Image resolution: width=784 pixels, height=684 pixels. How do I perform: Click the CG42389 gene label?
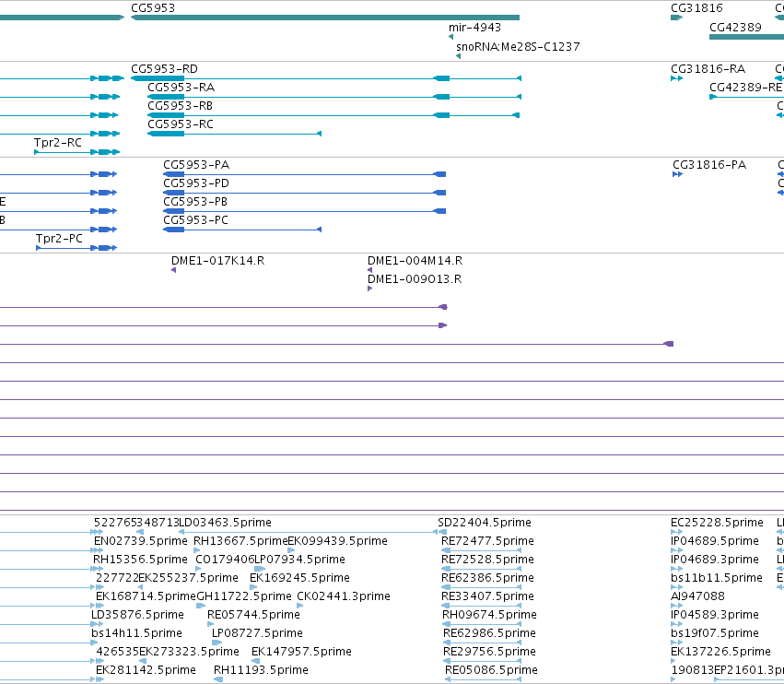tap(735, 28)
